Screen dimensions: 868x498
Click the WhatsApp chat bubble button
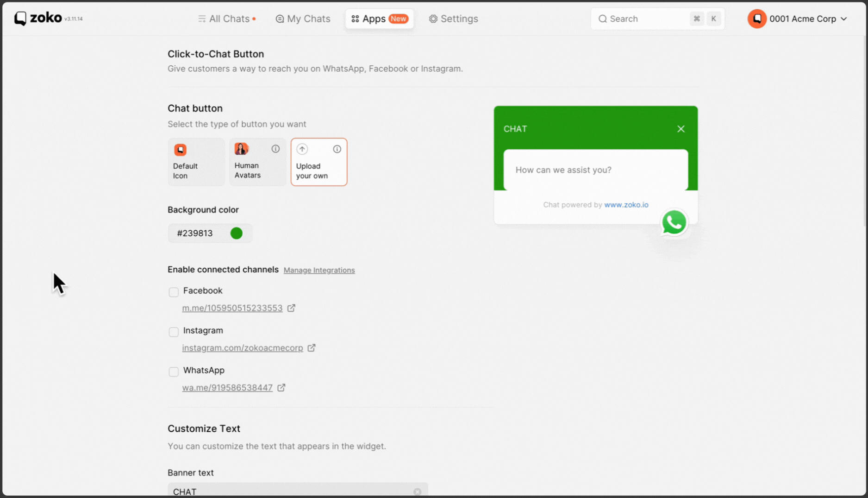(674, 223)
